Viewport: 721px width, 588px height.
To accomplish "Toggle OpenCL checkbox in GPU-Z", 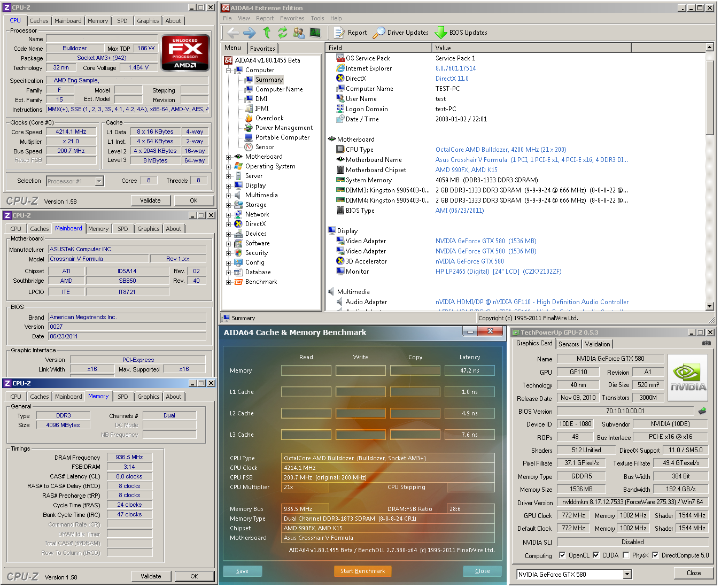I will pos(562,555).
